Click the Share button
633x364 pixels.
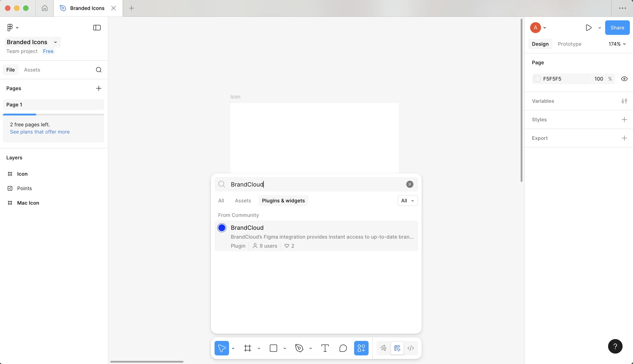tap(617, 28)
